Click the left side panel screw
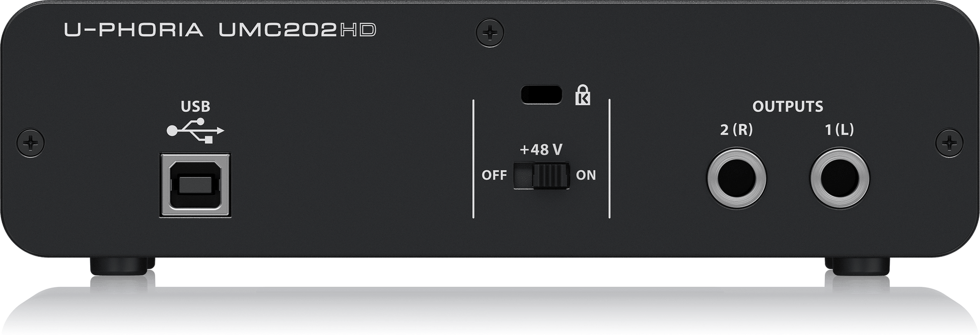 (31, 143)
